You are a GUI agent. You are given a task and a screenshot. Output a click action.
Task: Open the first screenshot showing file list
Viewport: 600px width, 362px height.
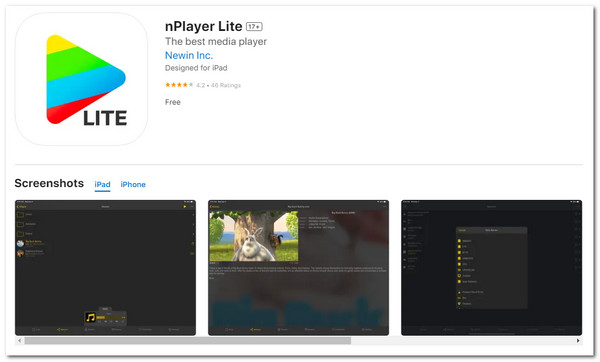coord(105,267)
